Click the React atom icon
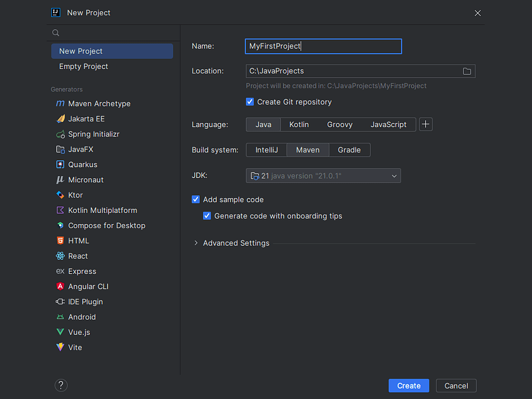 tap(60, 256)
